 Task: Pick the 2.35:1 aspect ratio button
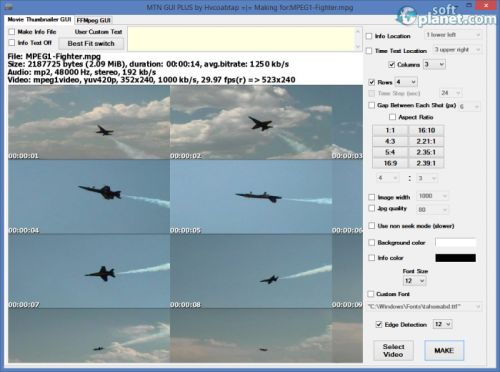pyautogui.click(x=426, y=152)
